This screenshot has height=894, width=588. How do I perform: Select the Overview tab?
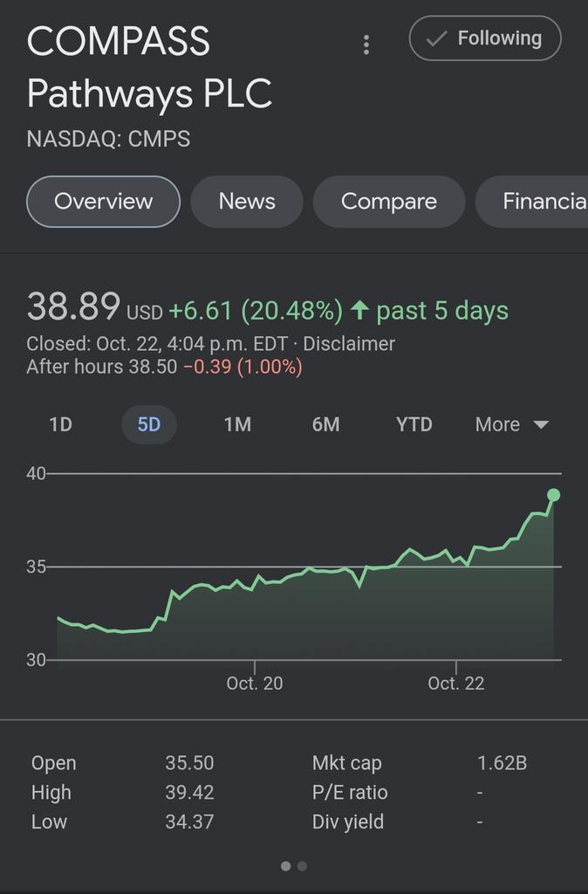pos(103,202)
